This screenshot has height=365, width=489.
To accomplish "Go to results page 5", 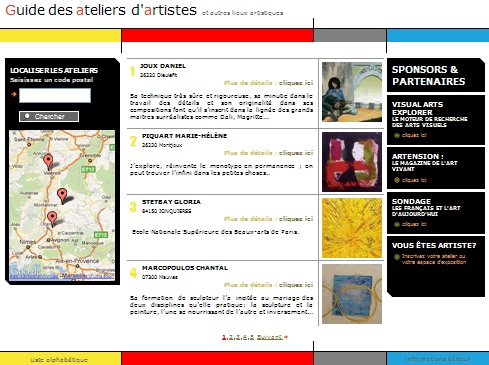I will [252, 337].
